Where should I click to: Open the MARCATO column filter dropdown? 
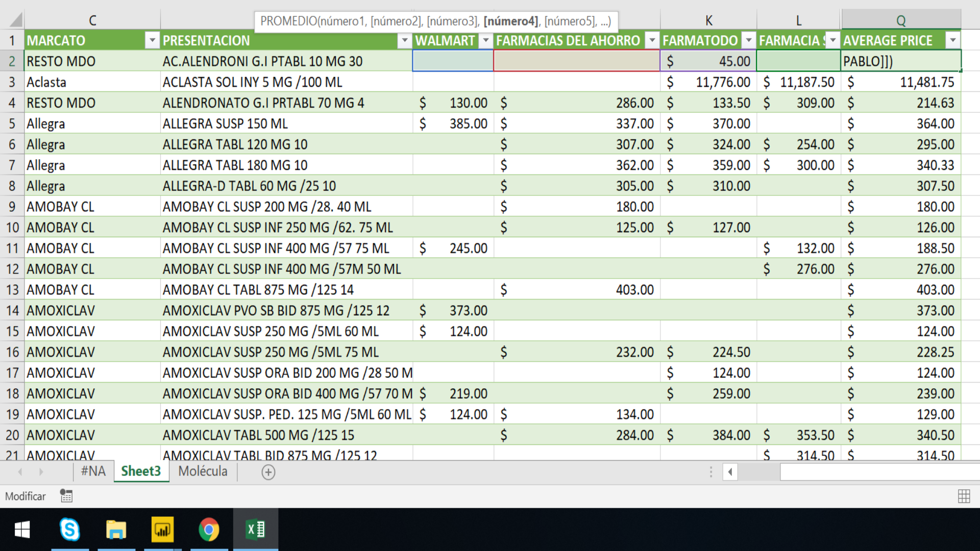coord(152,40)
